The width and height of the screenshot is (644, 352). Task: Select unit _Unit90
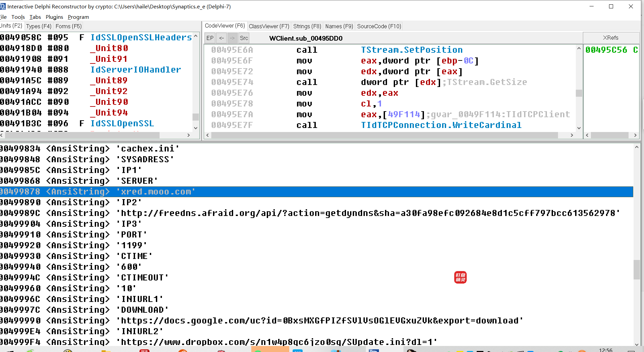click(96, 102)
